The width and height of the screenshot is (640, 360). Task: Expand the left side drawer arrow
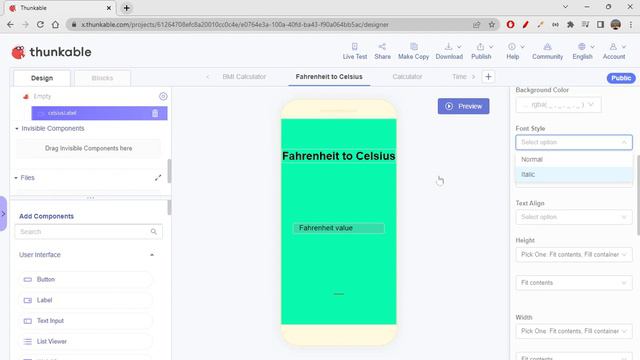click(3, 214)
